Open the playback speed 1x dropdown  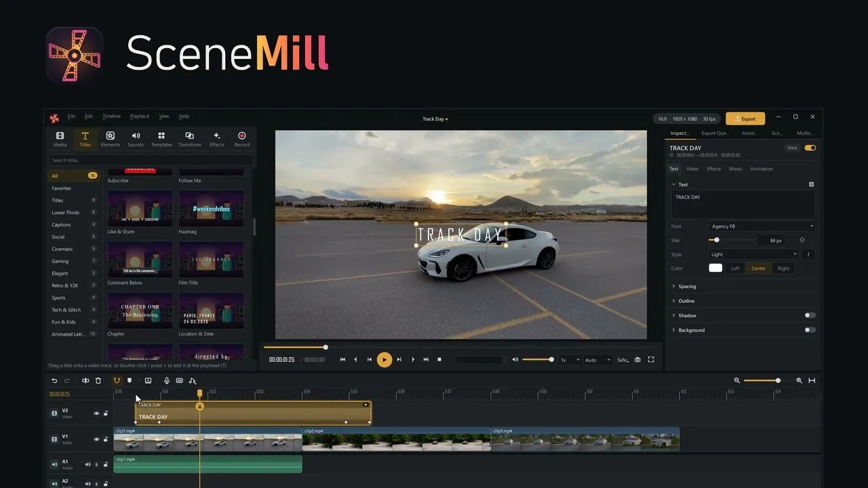570,360
